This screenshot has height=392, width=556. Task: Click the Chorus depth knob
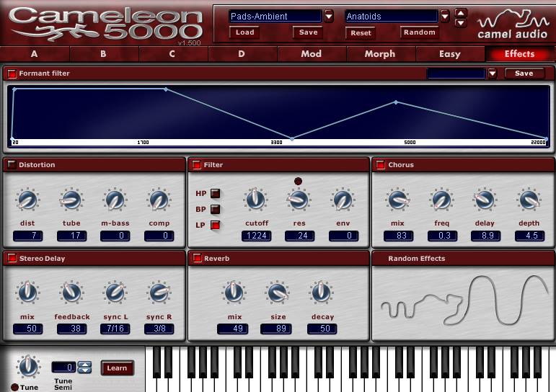coord(529,200)
